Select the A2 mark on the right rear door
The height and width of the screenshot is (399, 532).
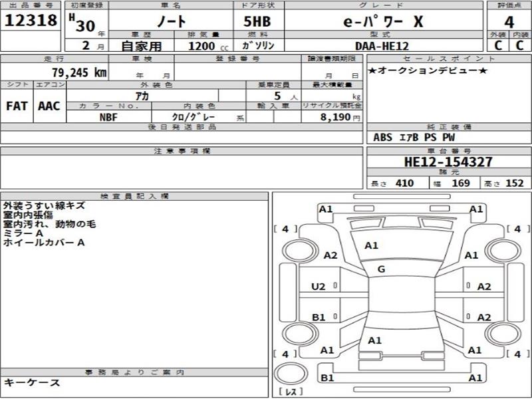(x=484, y=318)
